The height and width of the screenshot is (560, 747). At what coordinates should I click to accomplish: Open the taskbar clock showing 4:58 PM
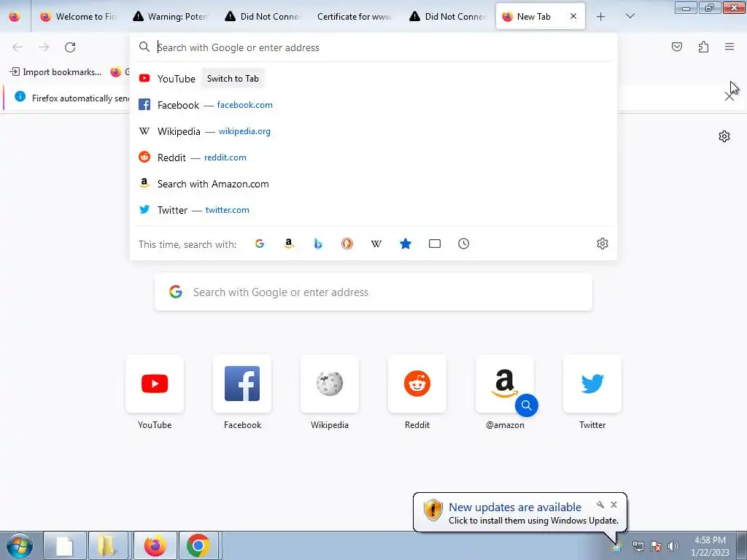point(710,546)
